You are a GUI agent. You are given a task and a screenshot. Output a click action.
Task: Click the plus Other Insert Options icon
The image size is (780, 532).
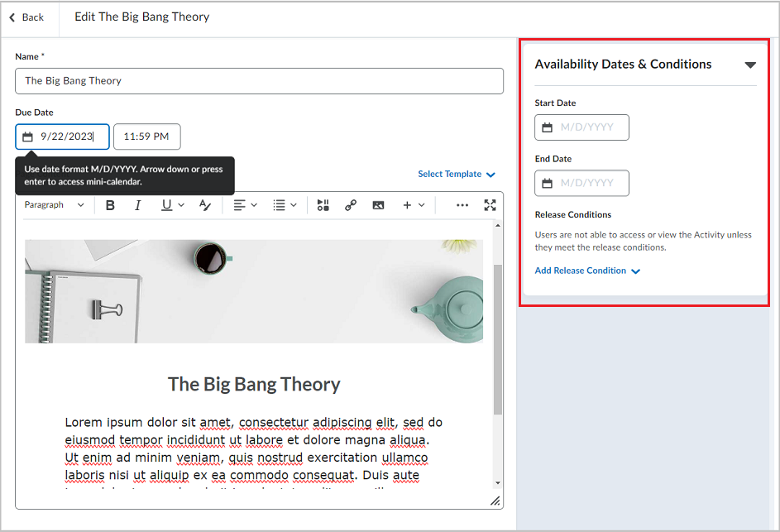click(407, 205)
